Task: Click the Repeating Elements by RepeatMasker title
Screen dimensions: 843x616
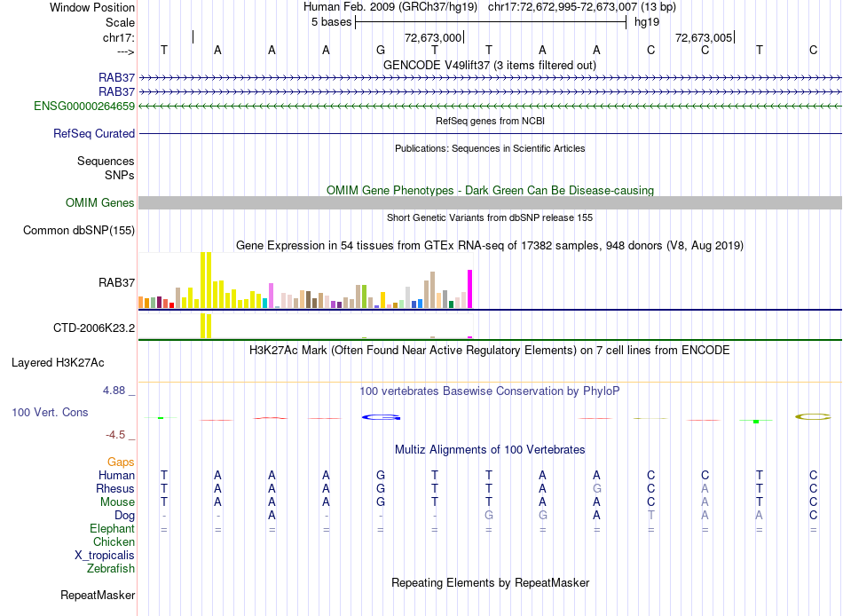Action: coord(491,582)
